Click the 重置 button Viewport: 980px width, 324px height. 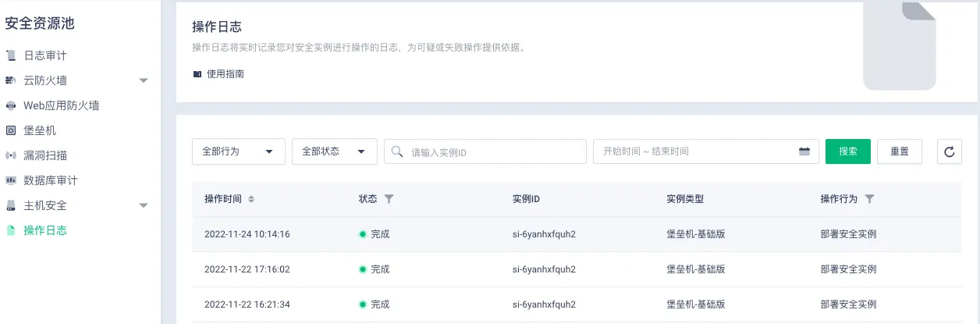tap(899, 151)
